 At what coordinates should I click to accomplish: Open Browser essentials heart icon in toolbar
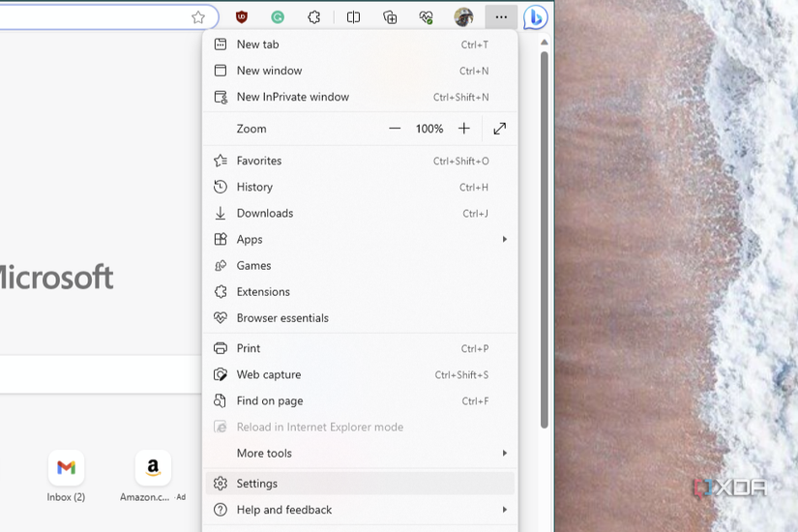[426, 17]
